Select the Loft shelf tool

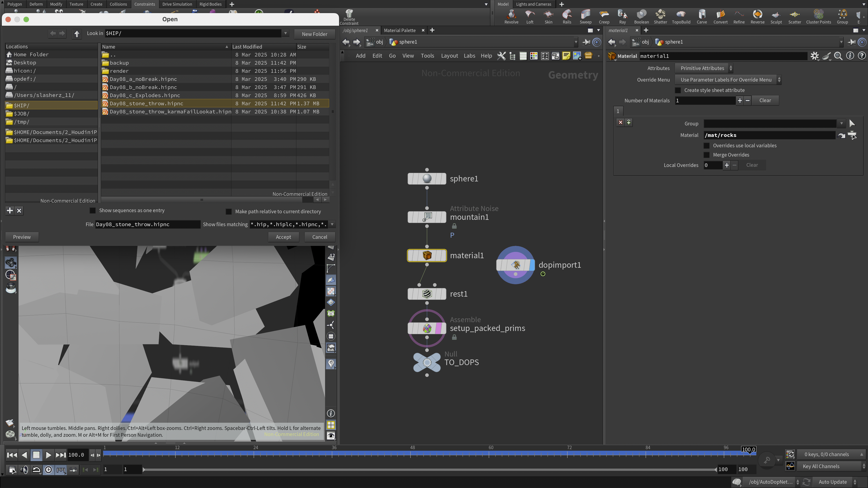click(530, 17)
